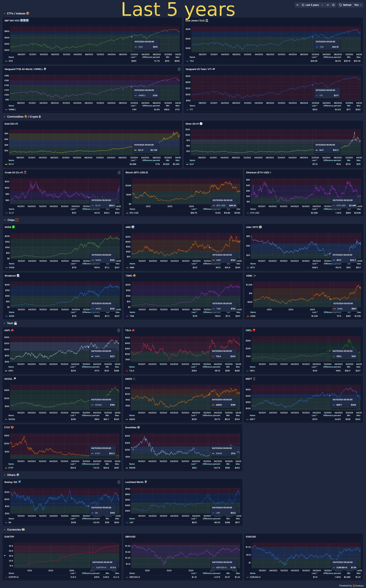Open menu on Crude Oil panel

click(x=119, y=173)
